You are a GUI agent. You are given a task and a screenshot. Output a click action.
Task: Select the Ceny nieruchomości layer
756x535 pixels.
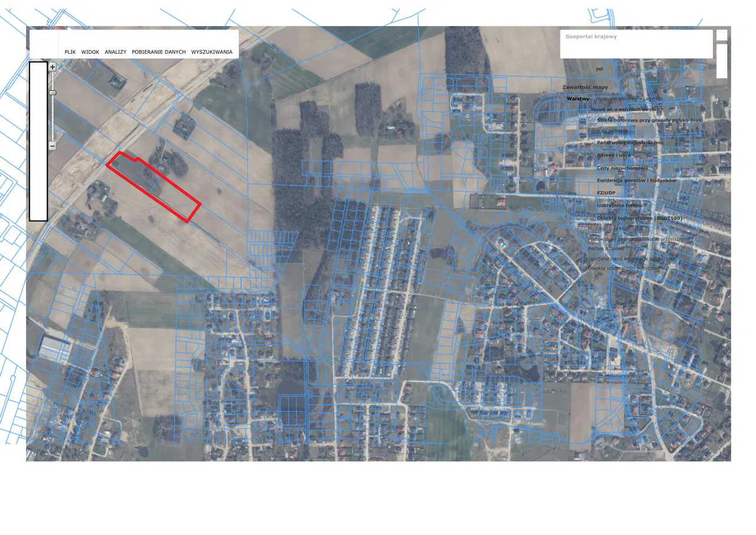click(622, 168)
